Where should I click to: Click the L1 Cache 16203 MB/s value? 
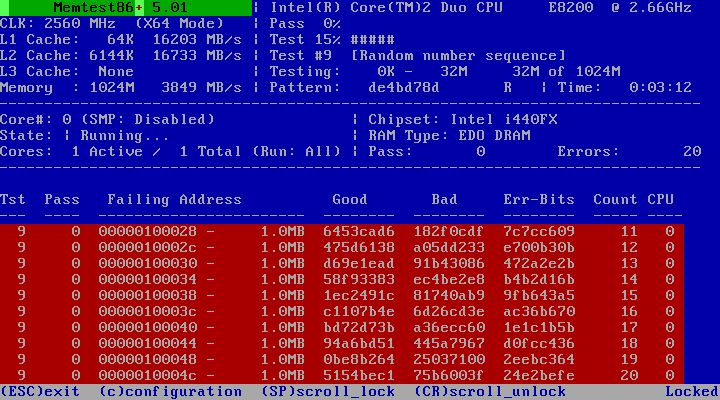(197, 40)
